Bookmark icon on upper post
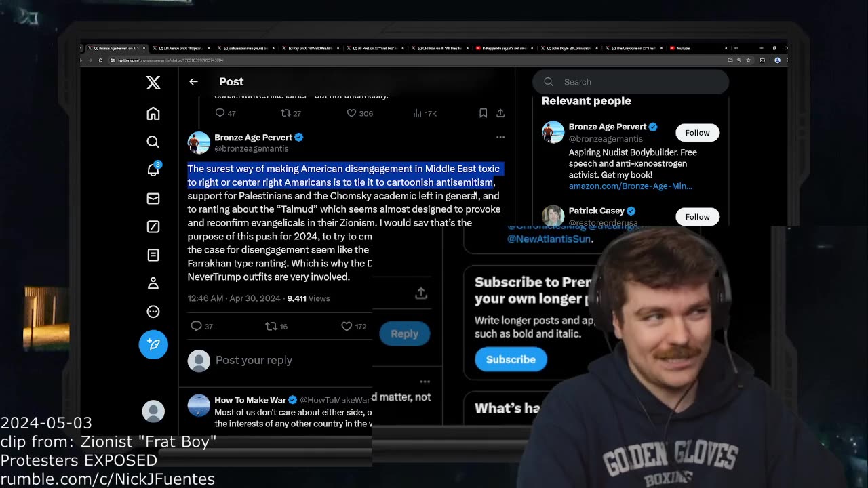The image size is (868, 488). 484,113
